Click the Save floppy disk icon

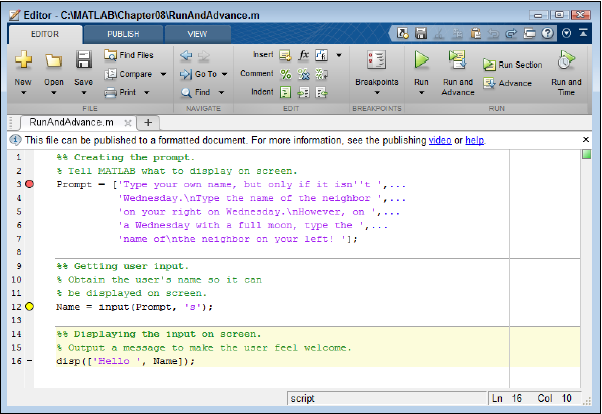[83, 60]
